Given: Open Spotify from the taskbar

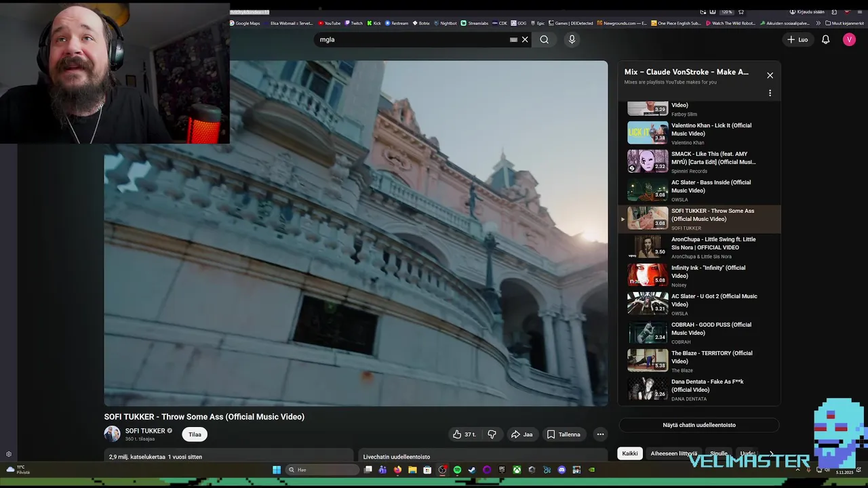Looking at the screenshot, I should 457,470.
